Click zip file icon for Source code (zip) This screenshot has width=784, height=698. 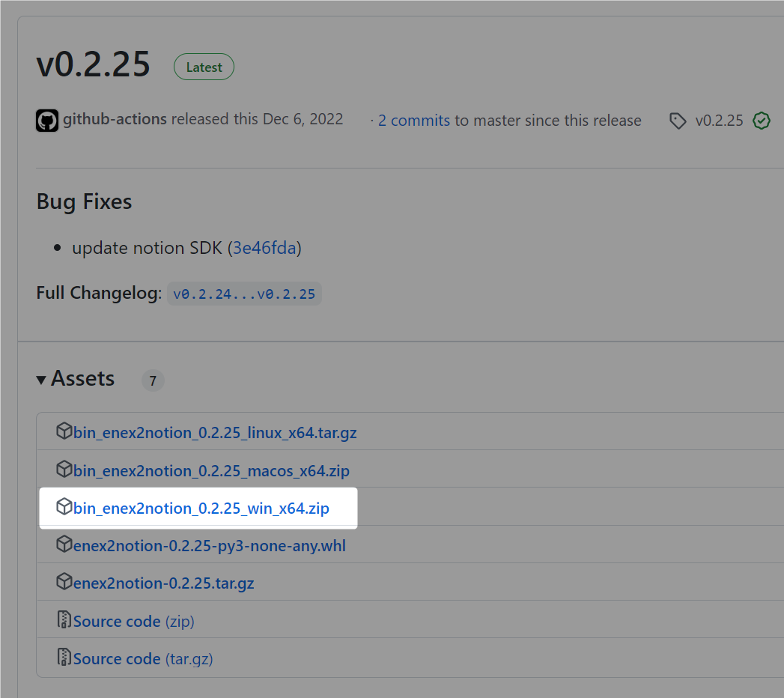(x=64, y=619)
